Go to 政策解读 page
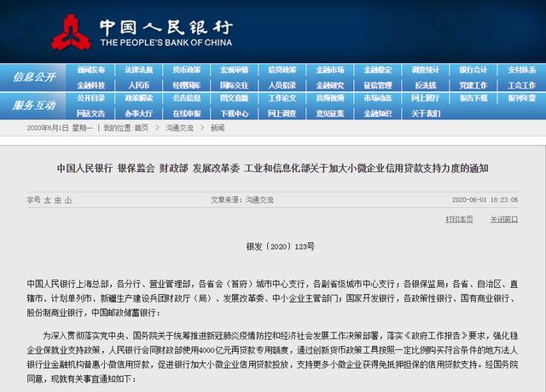The width and height of the screenshot is (546, 392). coord(139,98)
